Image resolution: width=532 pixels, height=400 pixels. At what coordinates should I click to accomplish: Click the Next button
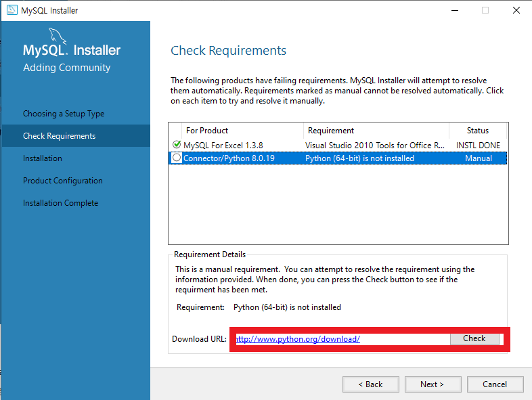click(x=433, y=384)
